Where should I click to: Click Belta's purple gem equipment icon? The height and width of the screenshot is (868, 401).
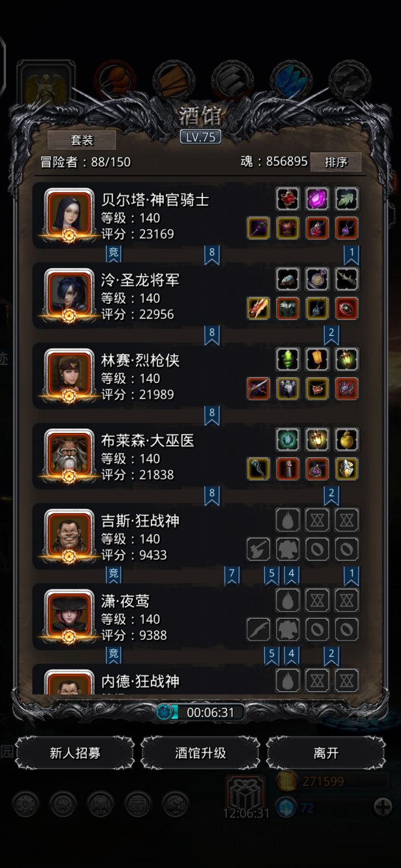point(317,199)
